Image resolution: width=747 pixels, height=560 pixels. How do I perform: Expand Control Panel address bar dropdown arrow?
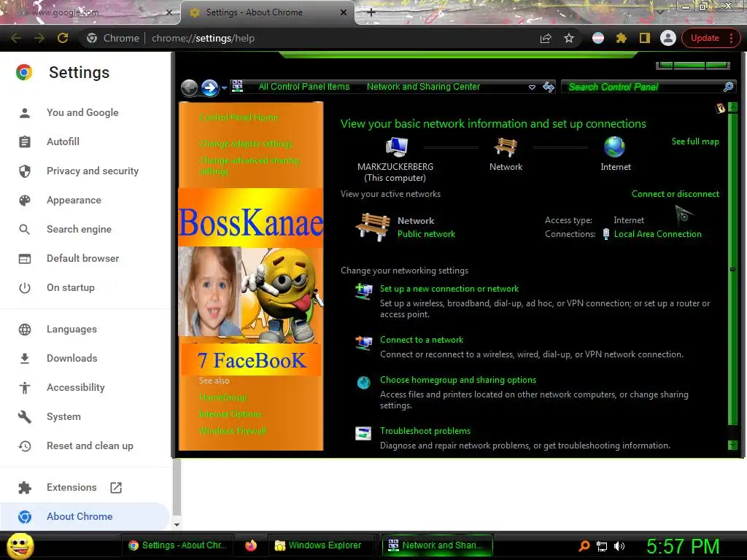click(x=532, y=87)
